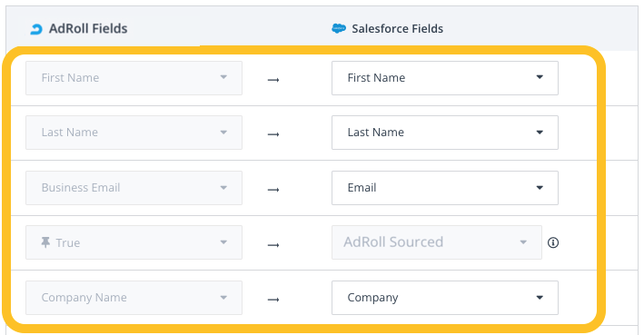Click the Salesforce cloud logo icon
This screenshot has width=644, height=335.
pos(339,28)
